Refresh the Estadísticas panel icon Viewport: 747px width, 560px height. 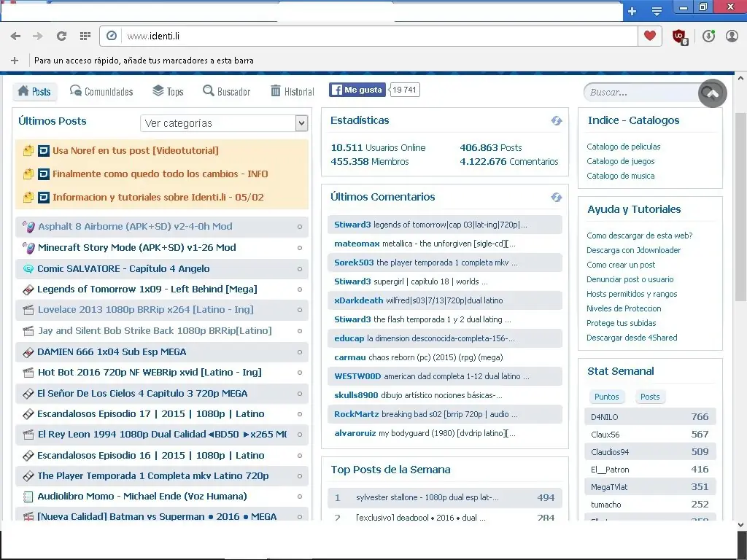coord(557,121)
